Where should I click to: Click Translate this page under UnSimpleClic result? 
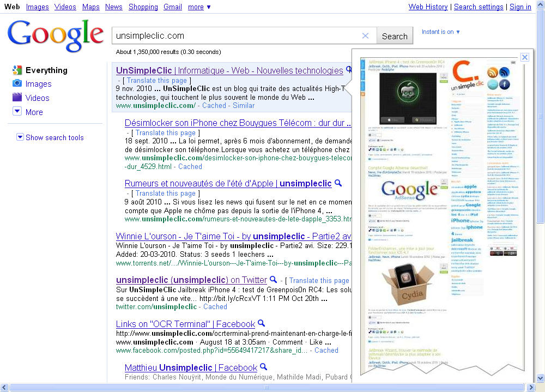coord(157,80)
